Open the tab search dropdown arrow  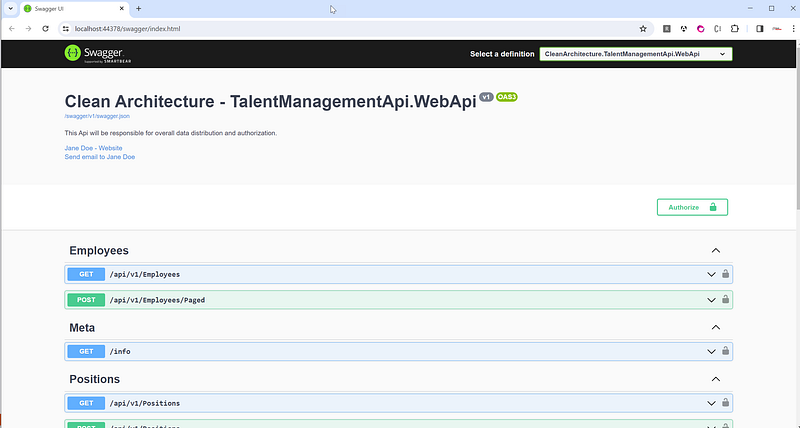[x=10, y=9]
